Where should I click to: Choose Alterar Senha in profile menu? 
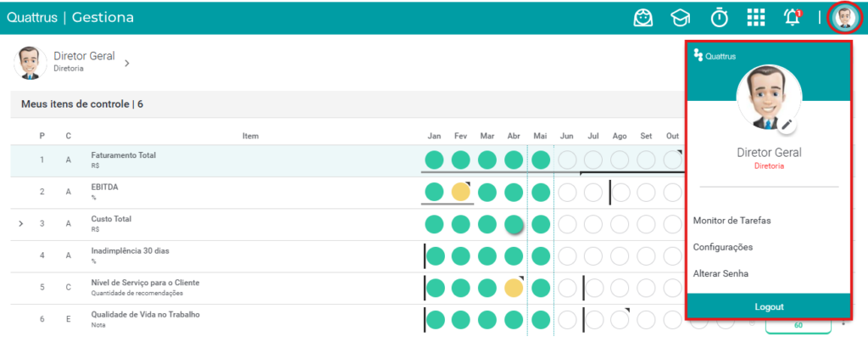[721, 273]
